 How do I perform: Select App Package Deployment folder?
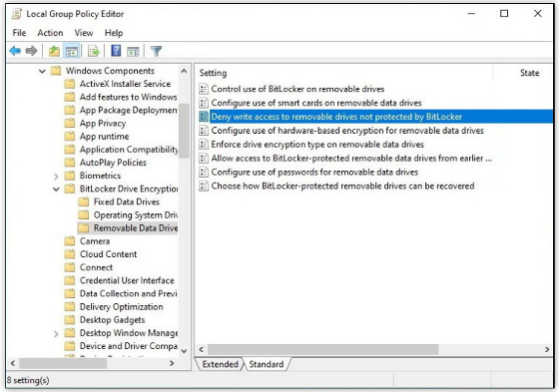[x=129, y=110]
